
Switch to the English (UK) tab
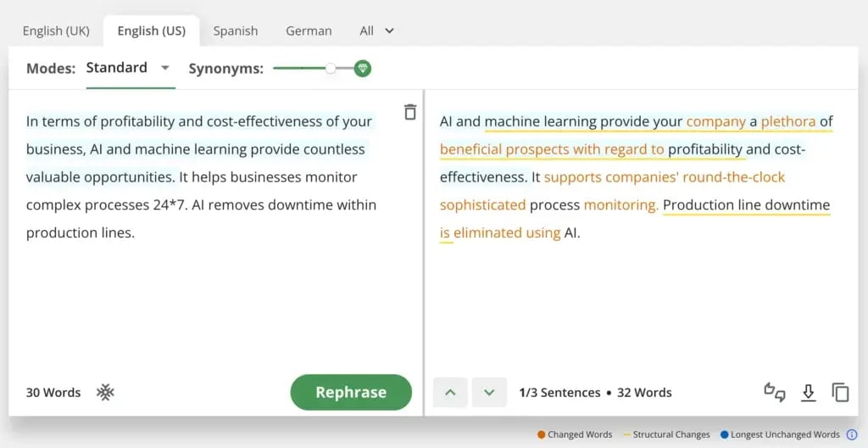[56, 31]
